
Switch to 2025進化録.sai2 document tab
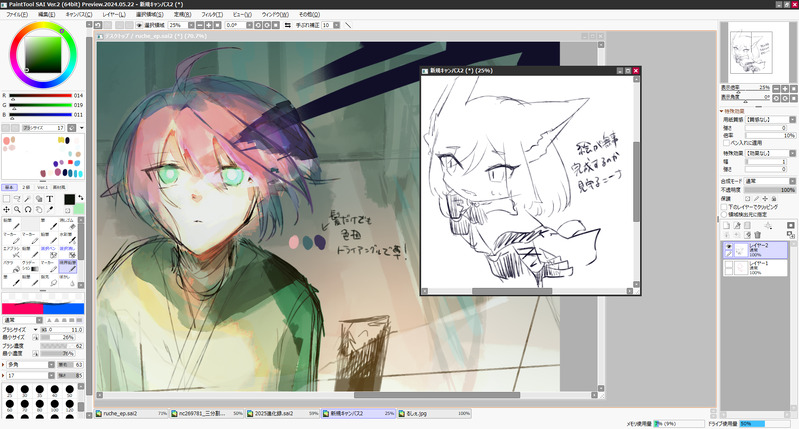pyautogui.click(x=282, y=413)
